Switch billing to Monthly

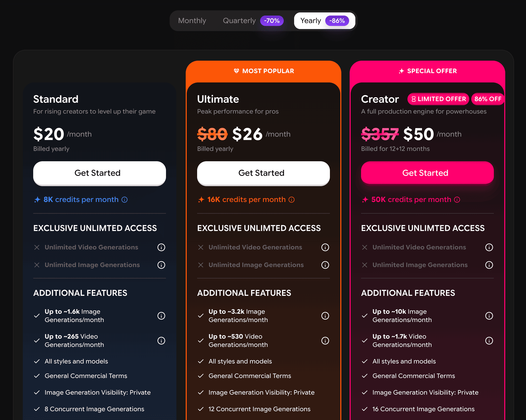point(192,21)
